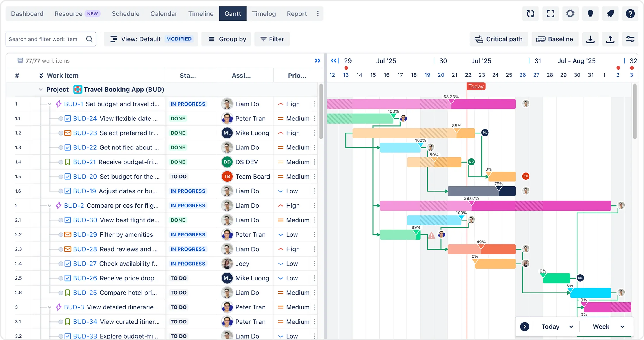Screen dimensions: 644x340
Task: Open the BUD-2 issue link
Action: [74, 206]
